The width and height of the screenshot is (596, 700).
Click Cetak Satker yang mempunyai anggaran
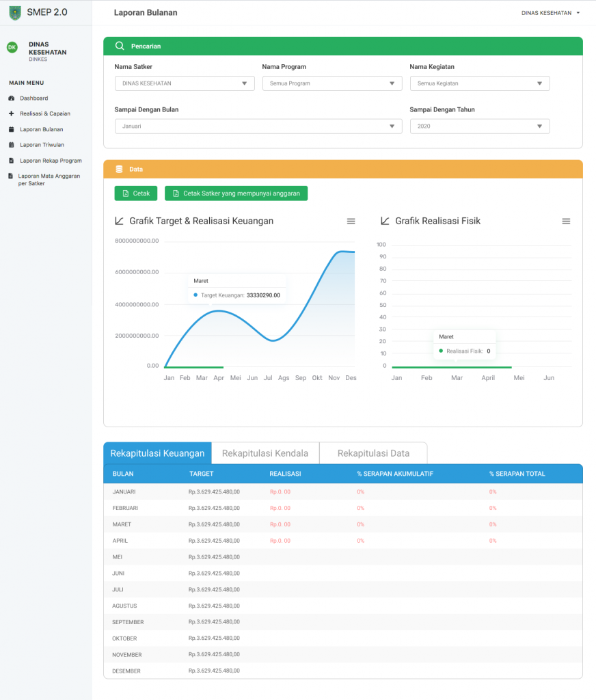(235, 193)
